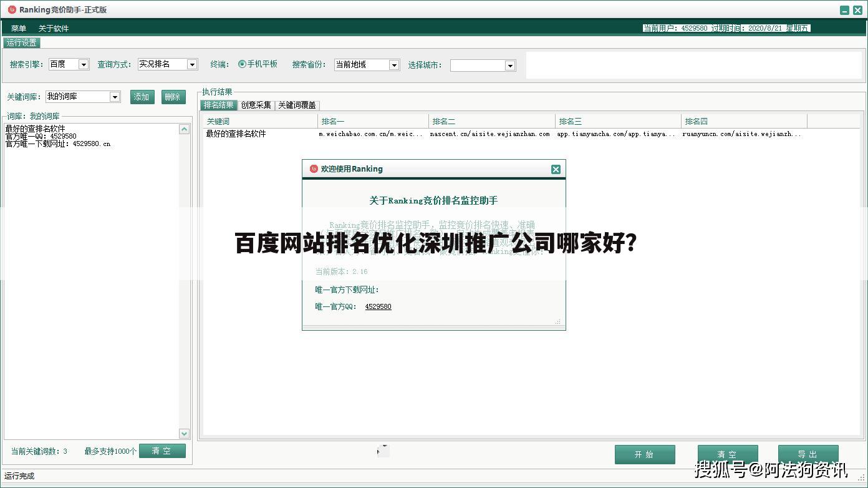Screen dimensions: 868x488
Task: Click the 关键词 column header
Action: click(261, 121)
